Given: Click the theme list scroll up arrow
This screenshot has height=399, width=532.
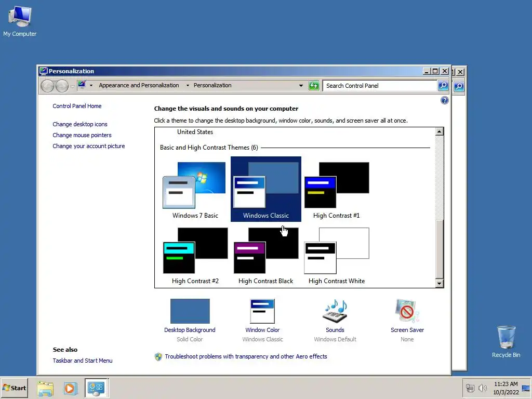Looking at the screenshot, I should pyautogui.click(x=440, y=131).
